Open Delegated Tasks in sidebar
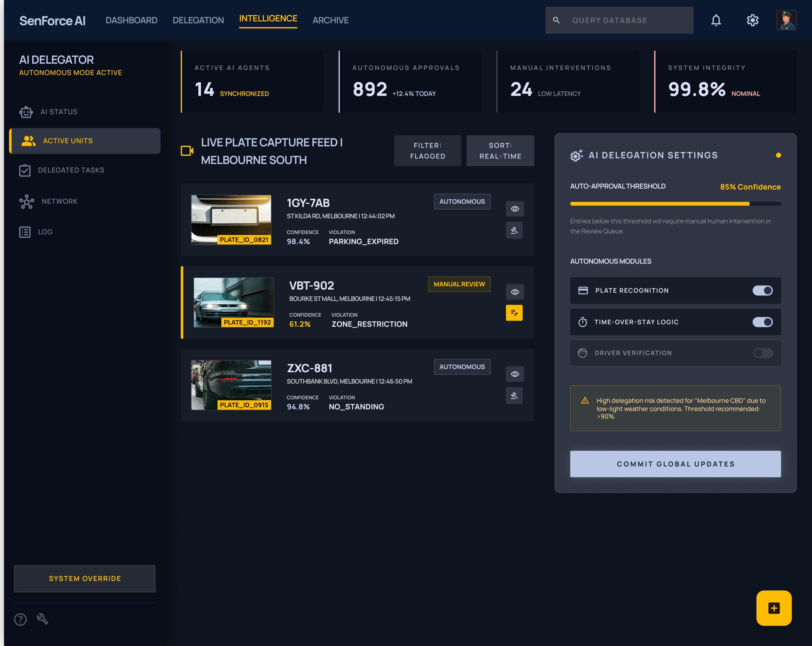This screenshot has width=812, height=646. (x=85, y=170)
